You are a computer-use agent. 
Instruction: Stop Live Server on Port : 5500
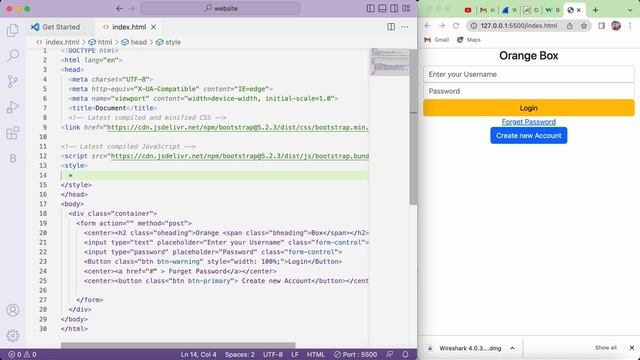pyautogui.click(x=355, y=355)
